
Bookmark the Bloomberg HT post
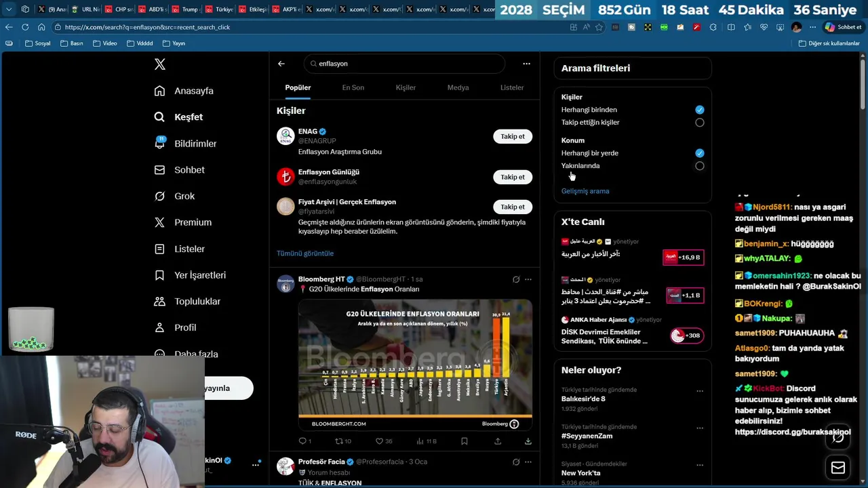[464, 441]
